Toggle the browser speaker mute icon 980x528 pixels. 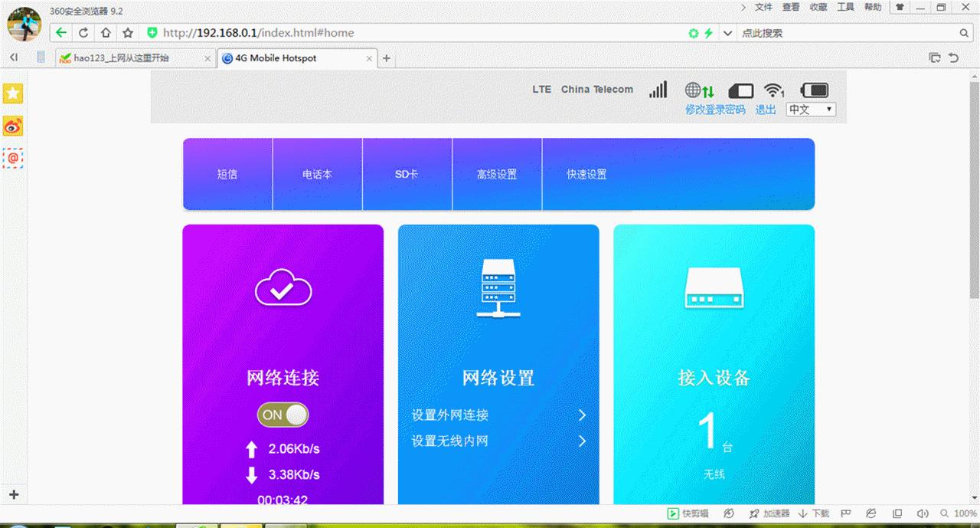[x=922, y=513]
